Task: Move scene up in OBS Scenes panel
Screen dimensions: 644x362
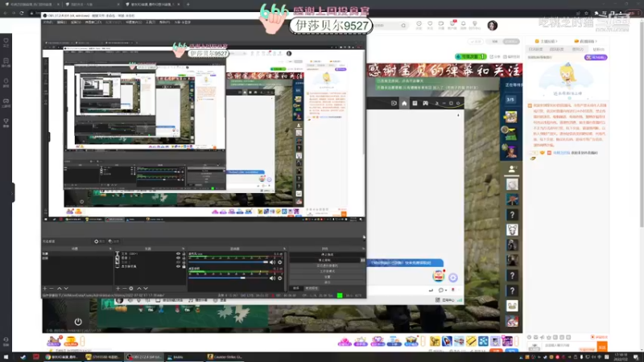Action: click(59, 289)
